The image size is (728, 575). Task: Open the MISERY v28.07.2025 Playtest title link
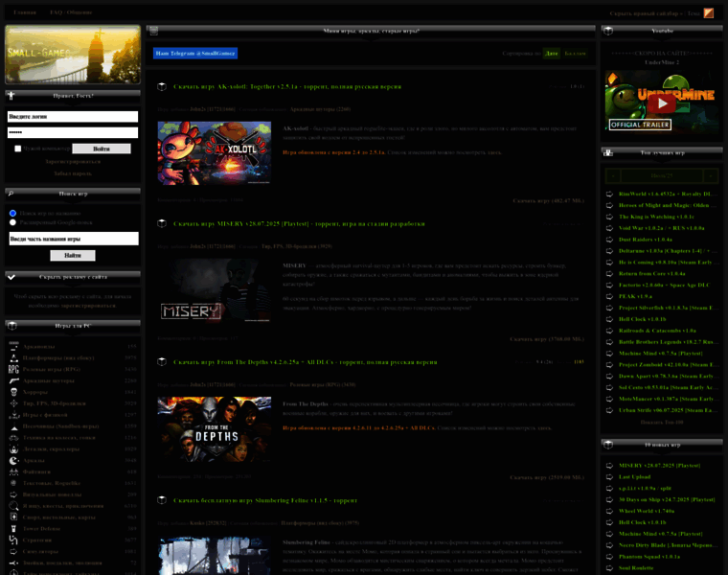[x=299, y=224]
